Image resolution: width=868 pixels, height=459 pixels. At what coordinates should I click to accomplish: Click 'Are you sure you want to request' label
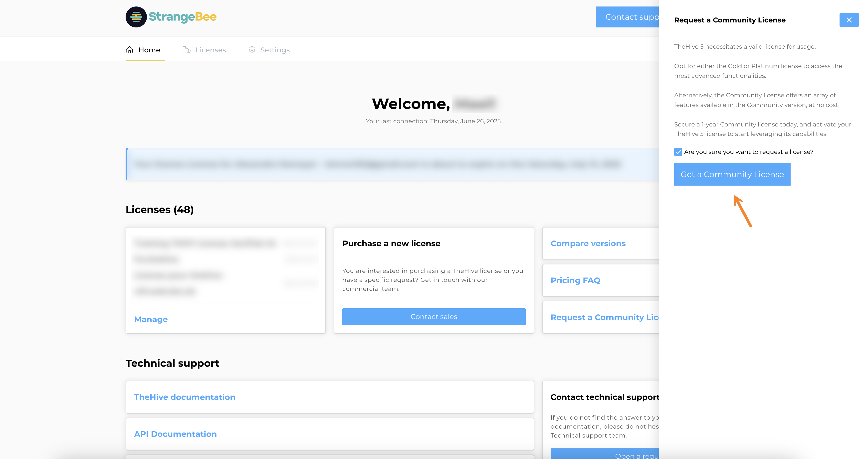point(749,152)
